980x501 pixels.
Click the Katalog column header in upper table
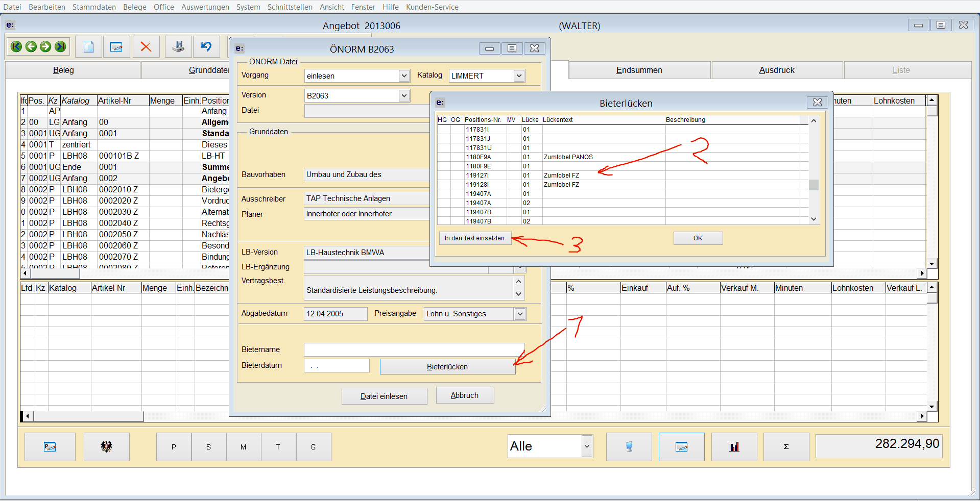(x=79, y=101)
